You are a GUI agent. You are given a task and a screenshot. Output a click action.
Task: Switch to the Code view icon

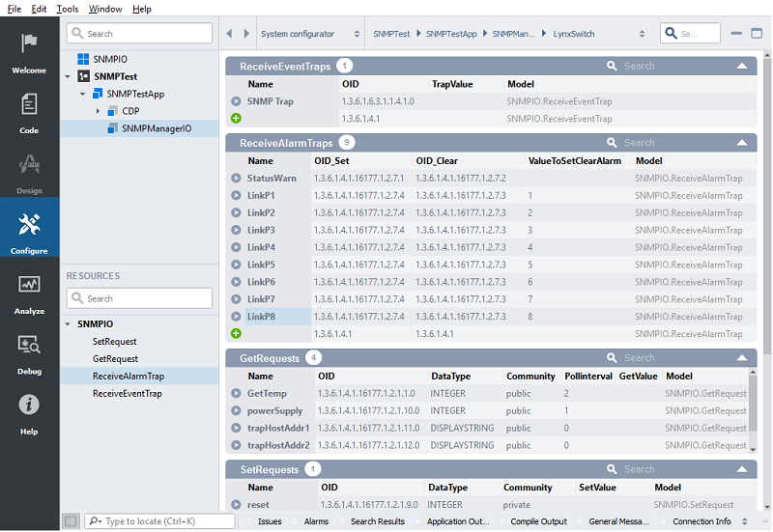click(29, 104)
